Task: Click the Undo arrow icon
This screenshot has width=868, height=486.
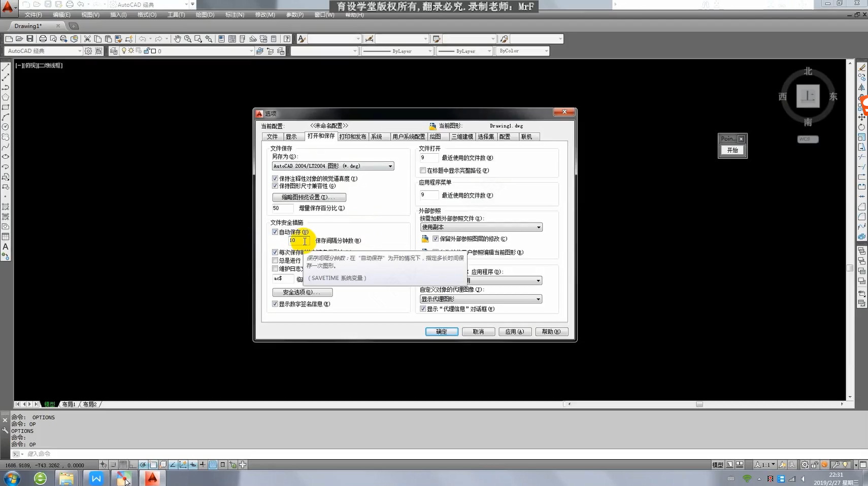Action: (x=143, y=39)
